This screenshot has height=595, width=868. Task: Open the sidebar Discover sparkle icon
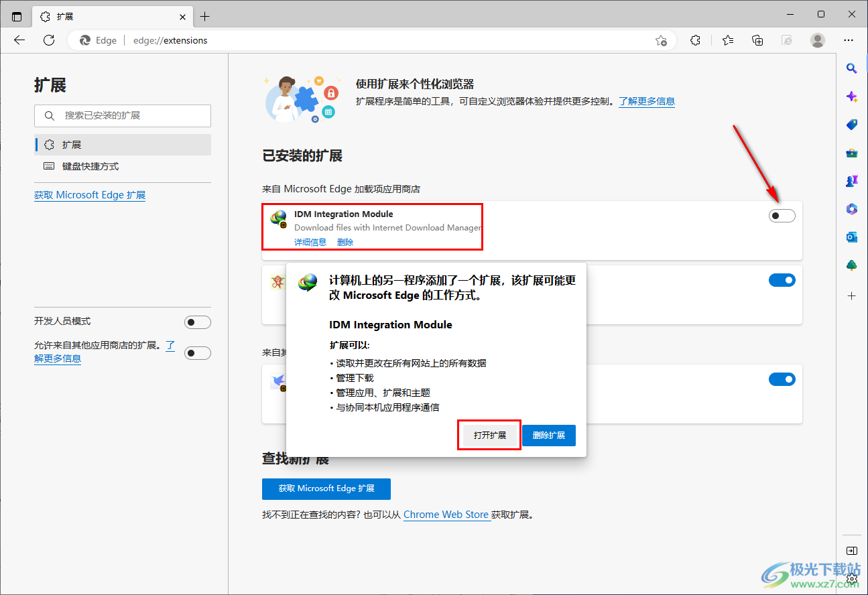pos(852,96)
